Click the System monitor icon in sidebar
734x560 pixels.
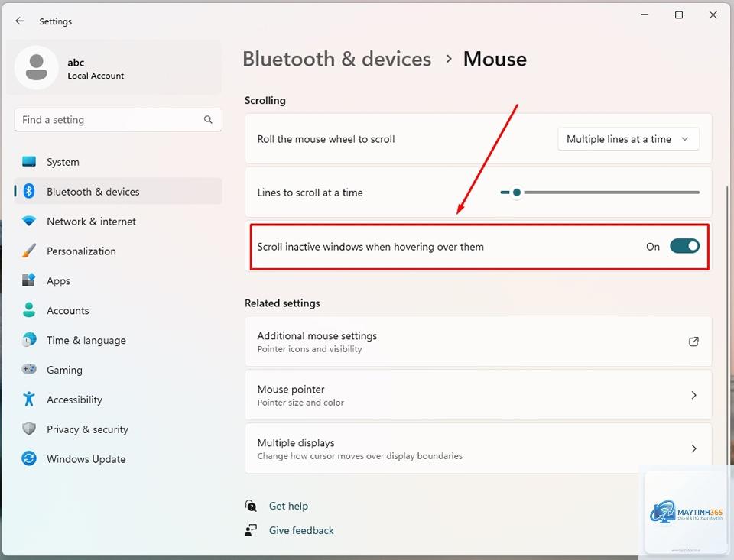[x=29, y=162]
